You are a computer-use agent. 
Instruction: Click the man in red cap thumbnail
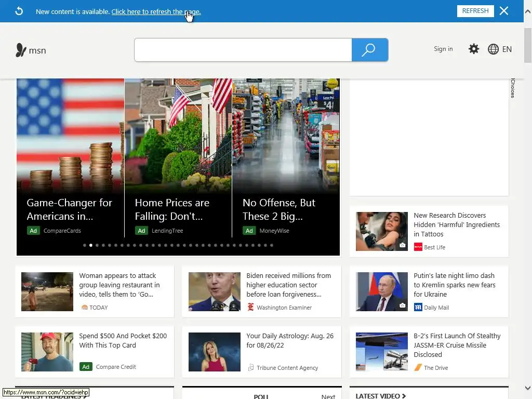pyautogui.click(x=47, y=352)
